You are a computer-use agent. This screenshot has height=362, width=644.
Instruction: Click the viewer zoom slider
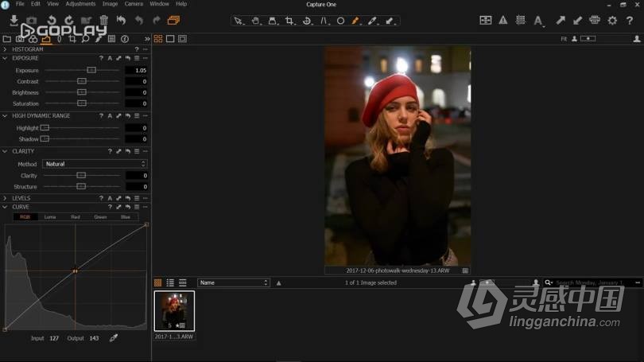pyautogui.click(x=588, y=39)
